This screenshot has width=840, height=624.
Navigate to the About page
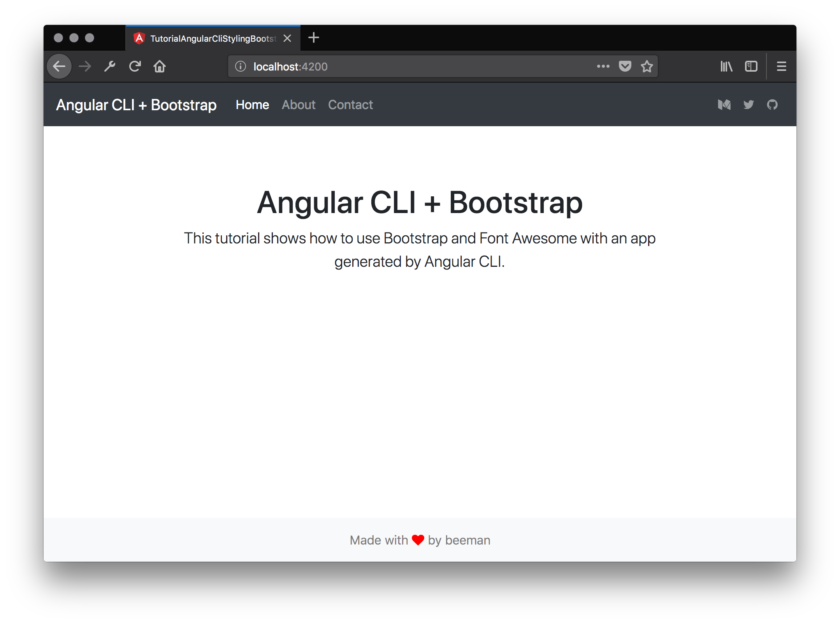pos(299,104)
